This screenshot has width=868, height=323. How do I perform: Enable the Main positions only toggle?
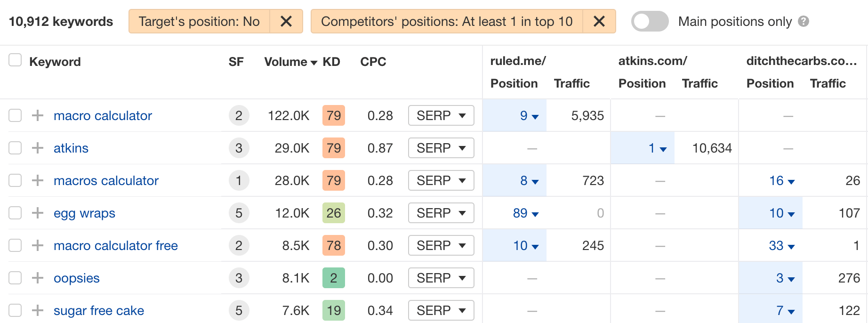click(650, 21)
